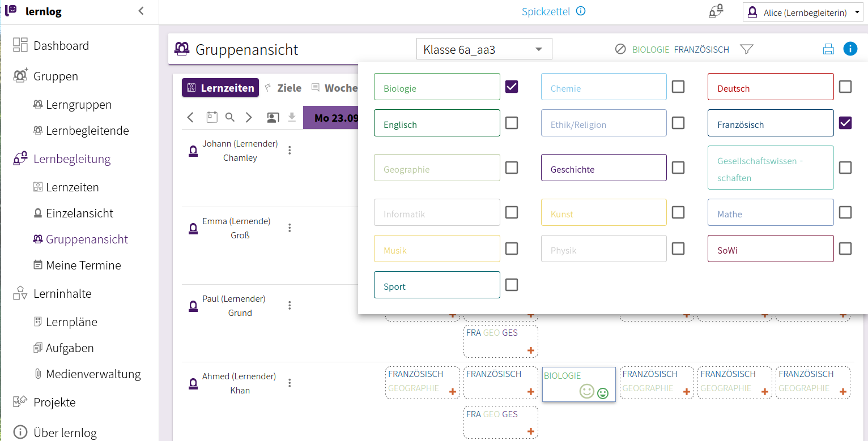This screenshot has width=868, height=441.
Task: Check the SoWi subject checkbox
Action: 845,249
